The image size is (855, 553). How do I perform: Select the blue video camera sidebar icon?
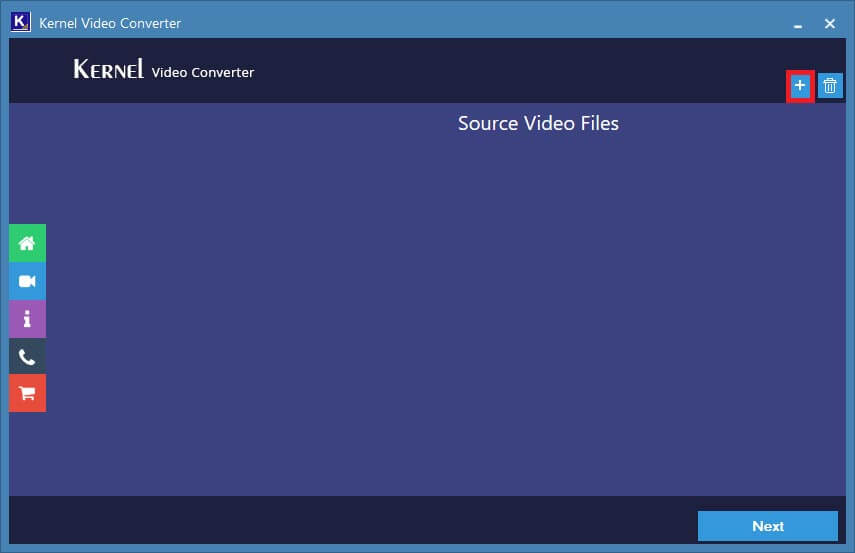click(27, 281)
